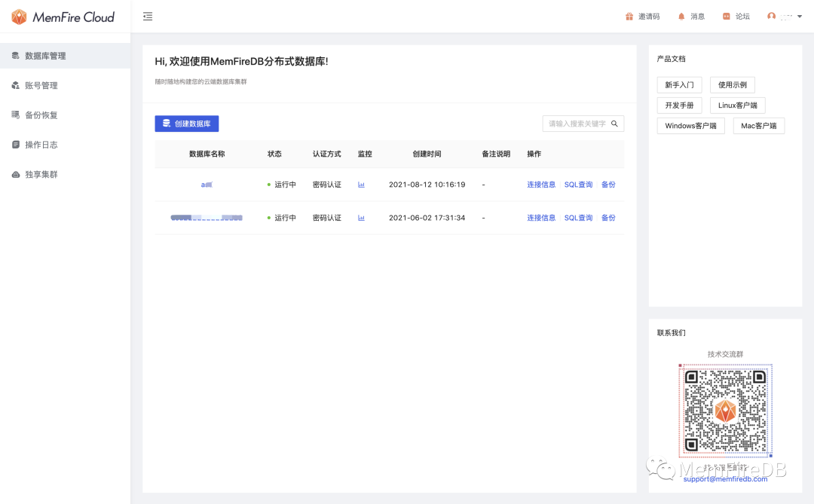This screenshot has height=504, width=814.
Task: Open SQL查询 for the 2021-06-02 database
Action: click(578, 218)
